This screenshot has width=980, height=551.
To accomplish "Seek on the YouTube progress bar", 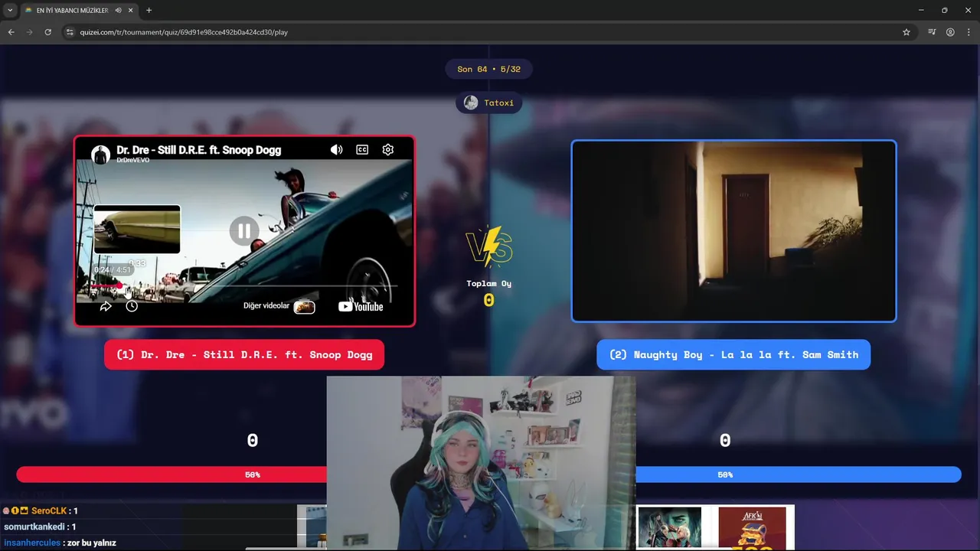I will pos(244,285).
